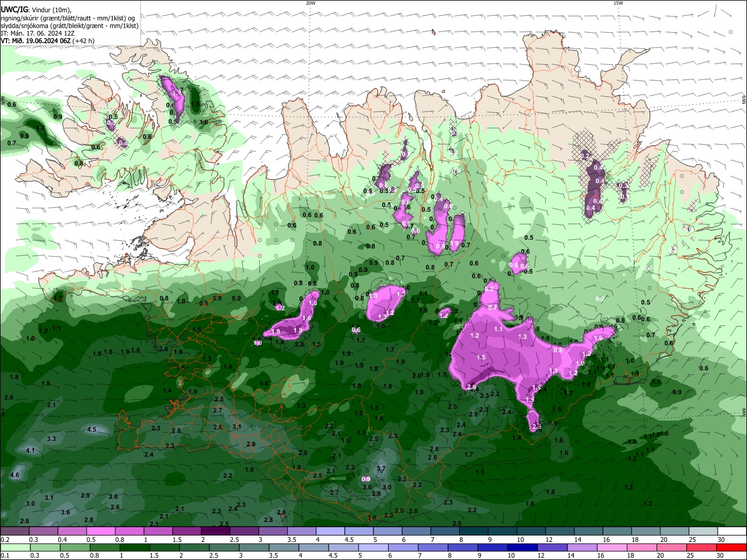The height and width of the screenshot is (560, 747).
Task: Click the 25–30 light grey snow swatch
Action: click(703, 531)
